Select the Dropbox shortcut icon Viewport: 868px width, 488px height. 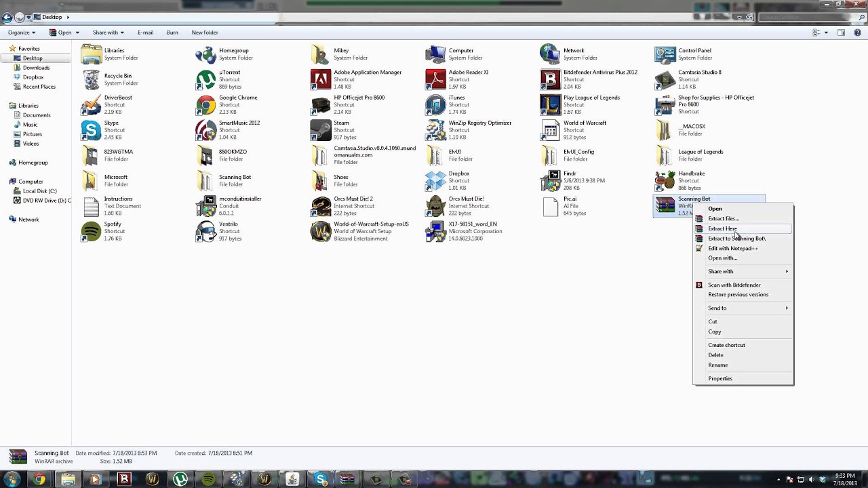[435, 180]
